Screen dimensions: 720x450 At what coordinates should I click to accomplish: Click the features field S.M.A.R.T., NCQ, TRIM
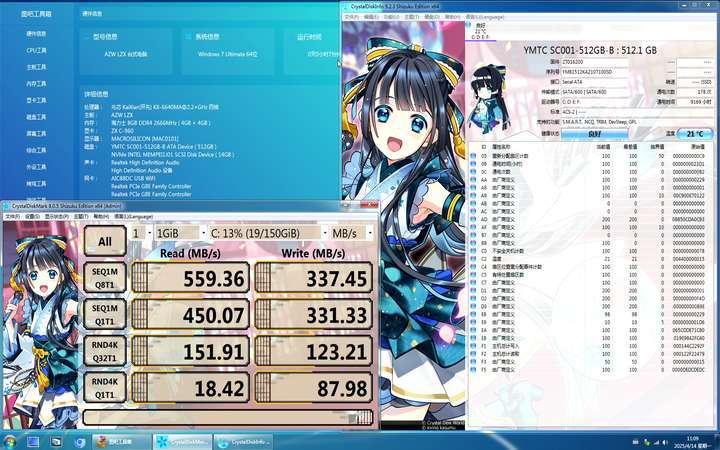(637, 122)
